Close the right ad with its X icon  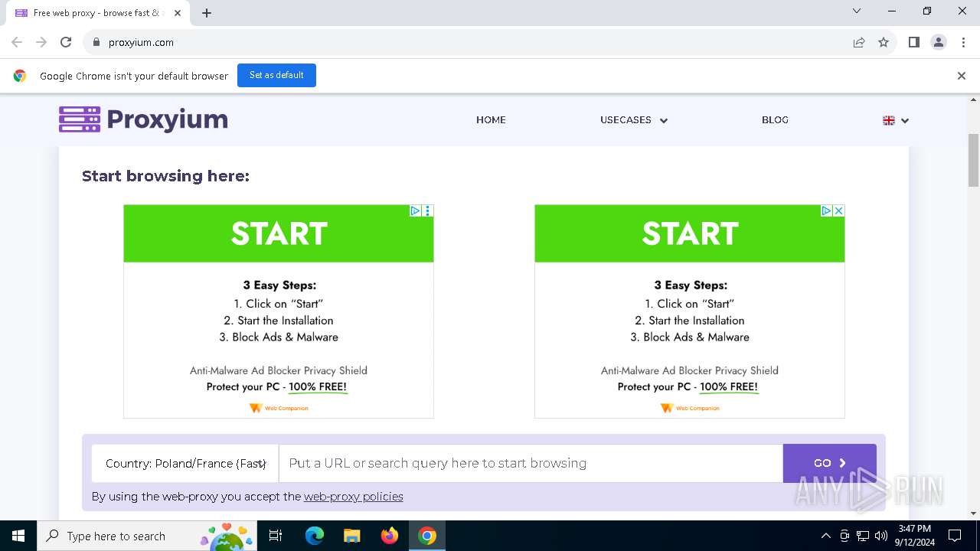tap(838, 210)
